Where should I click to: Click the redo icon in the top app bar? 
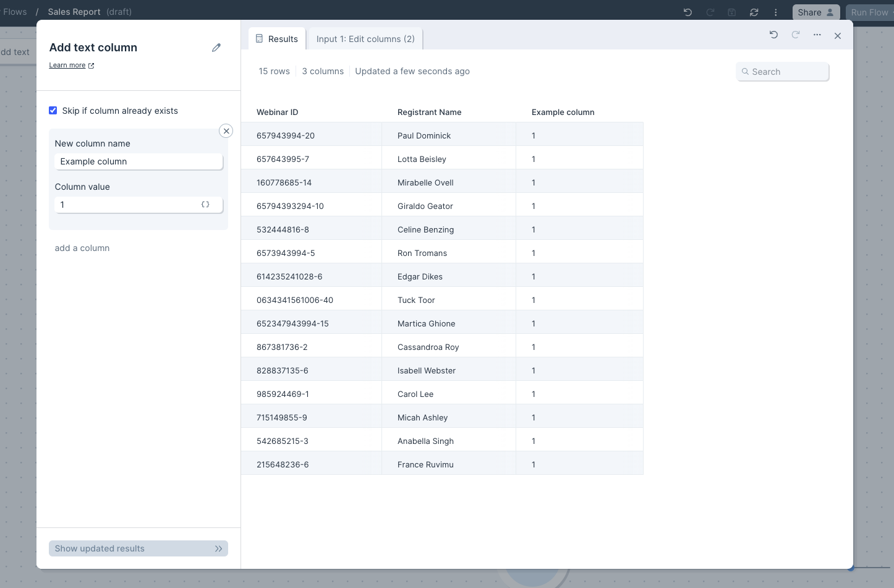[710, 12]
